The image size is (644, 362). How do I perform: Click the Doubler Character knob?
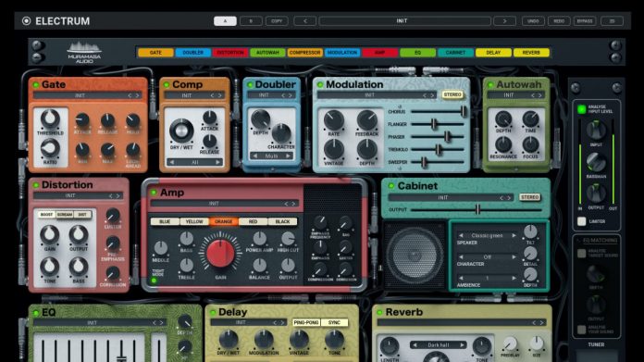[281, 133]
